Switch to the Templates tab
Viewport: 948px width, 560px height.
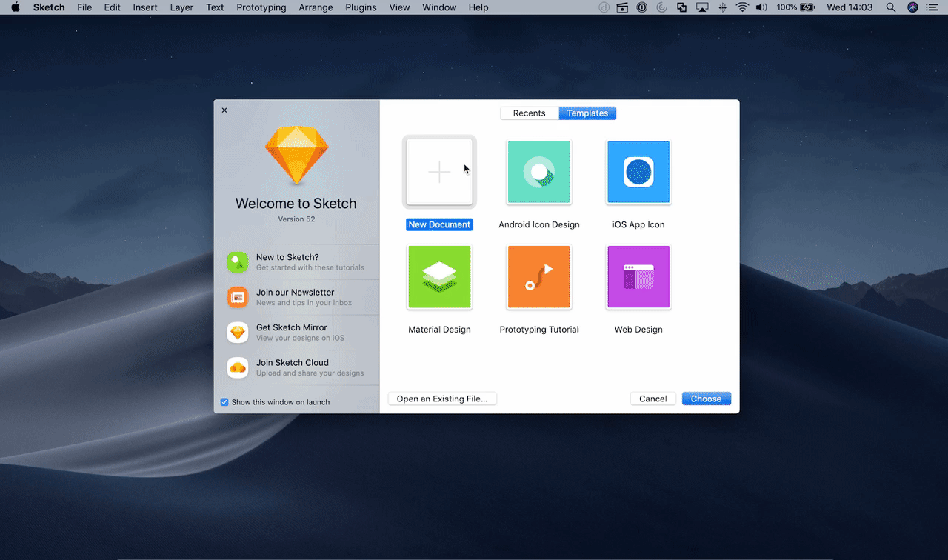[x=587, y=113]
